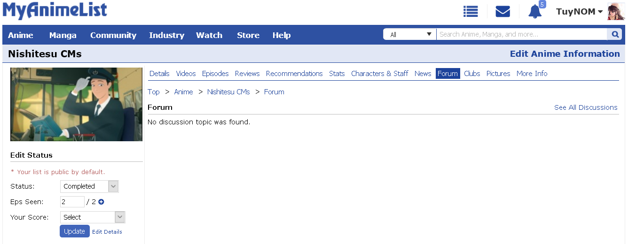The image size is (644, 244).
Task: Open the Community menu in navigation bar
Action: [x=113, y=35]
